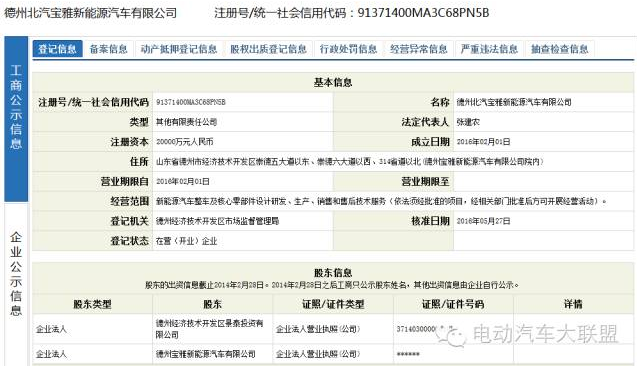This screenshot has height=366, width=637.
Task: Click the 住所 address value
Action: coord(349,162)
